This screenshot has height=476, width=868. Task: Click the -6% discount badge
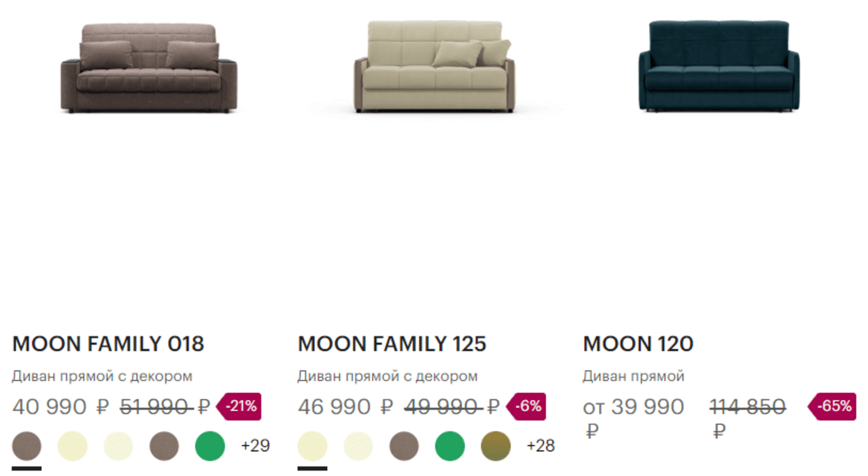pos(527,406)
